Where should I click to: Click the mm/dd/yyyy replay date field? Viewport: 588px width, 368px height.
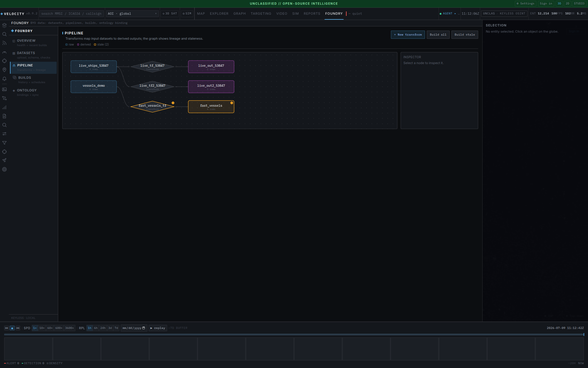coord(134,328)
